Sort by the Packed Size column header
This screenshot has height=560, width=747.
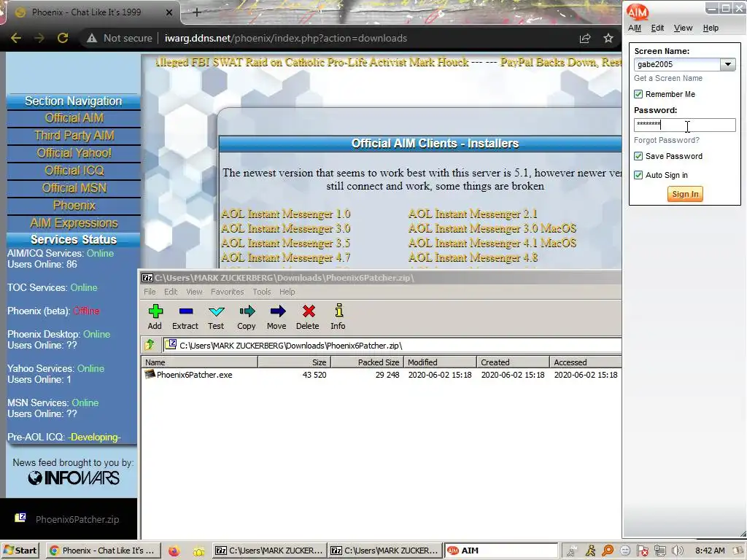367,362
